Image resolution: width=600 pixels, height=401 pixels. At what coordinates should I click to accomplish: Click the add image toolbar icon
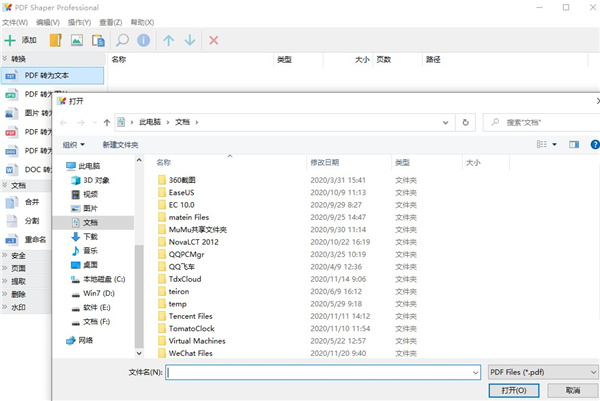pos(77,40)
